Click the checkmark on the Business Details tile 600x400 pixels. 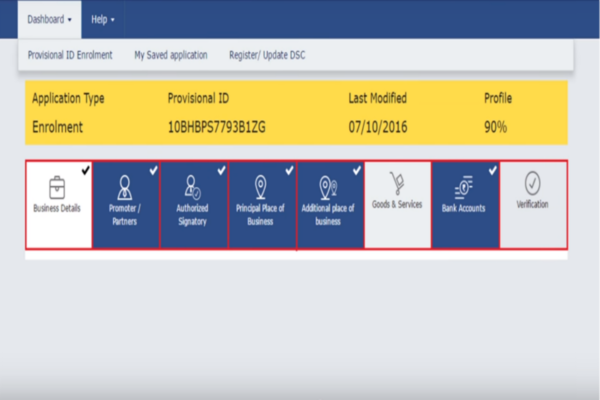[x=85, y=170]
